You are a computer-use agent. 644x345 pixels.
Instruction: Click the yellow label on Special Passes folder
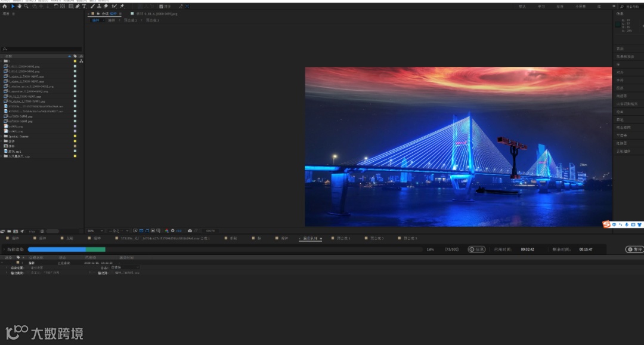click(x=75, y=136)
